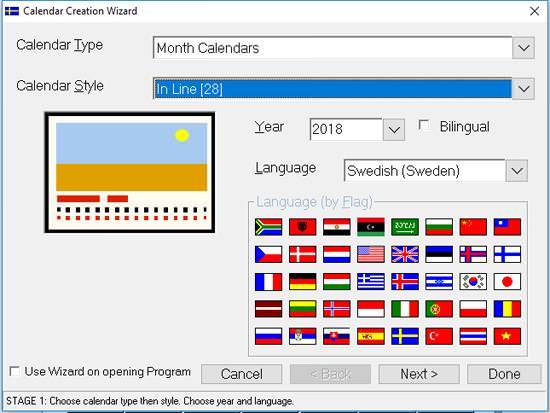550x413 pixels.
Task: Pick the United Kingdom flag
Action: click(x=405, y=254)
